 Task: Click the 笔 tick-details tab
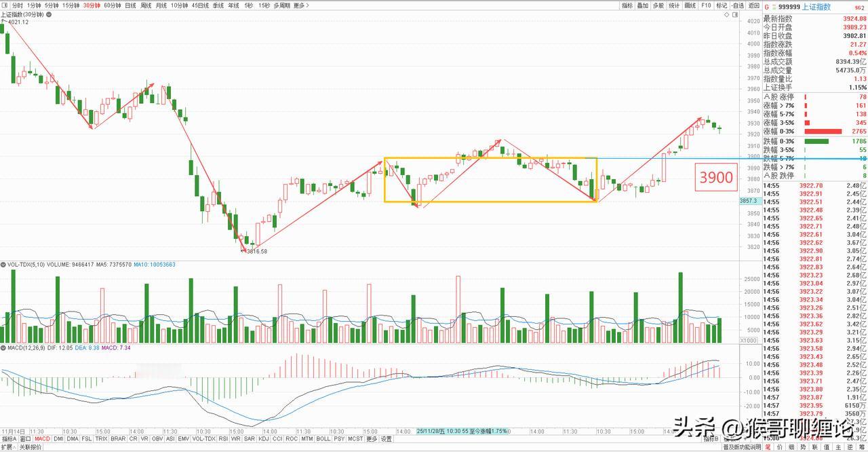click(768, 447)
